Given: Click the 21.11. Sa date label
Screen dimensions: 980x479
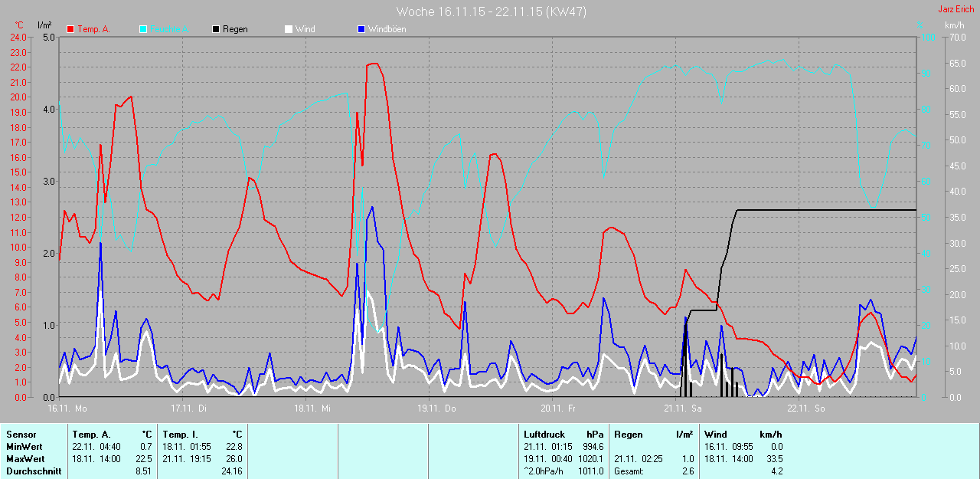Looking at the screenshot, I should tap(683, 408).
